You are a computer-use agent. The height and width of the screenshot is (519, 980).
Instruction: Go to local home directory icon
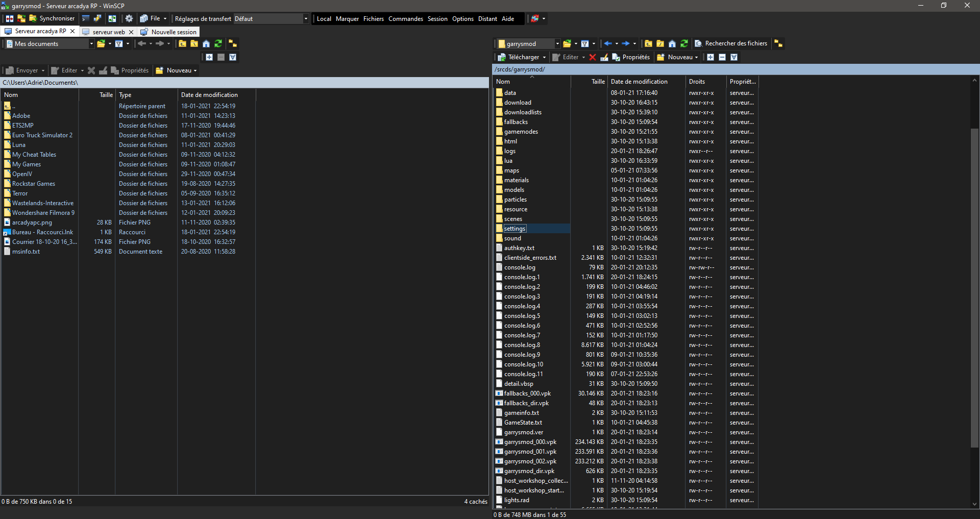coord(206,44)
